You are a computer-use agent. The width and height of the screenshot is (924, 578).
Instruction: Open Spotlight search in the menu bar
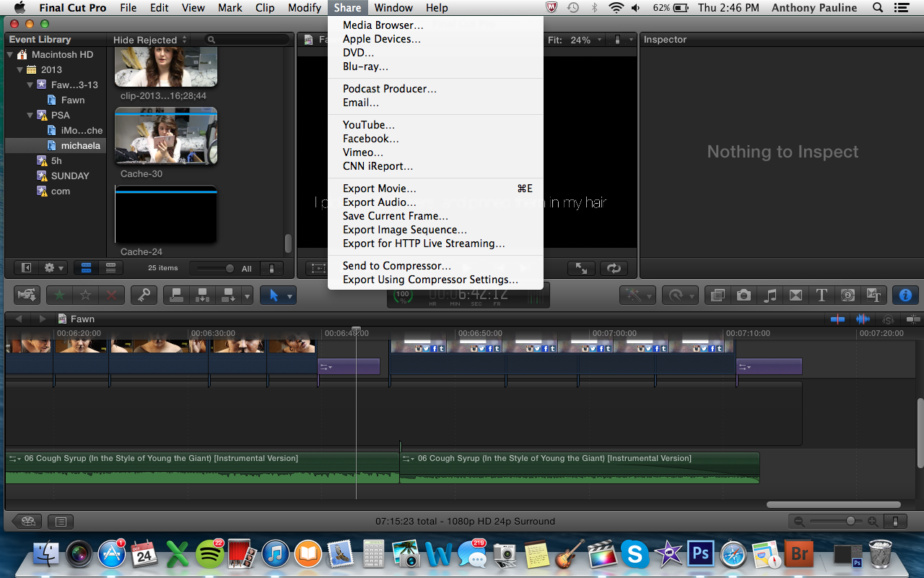click(878, 8)
